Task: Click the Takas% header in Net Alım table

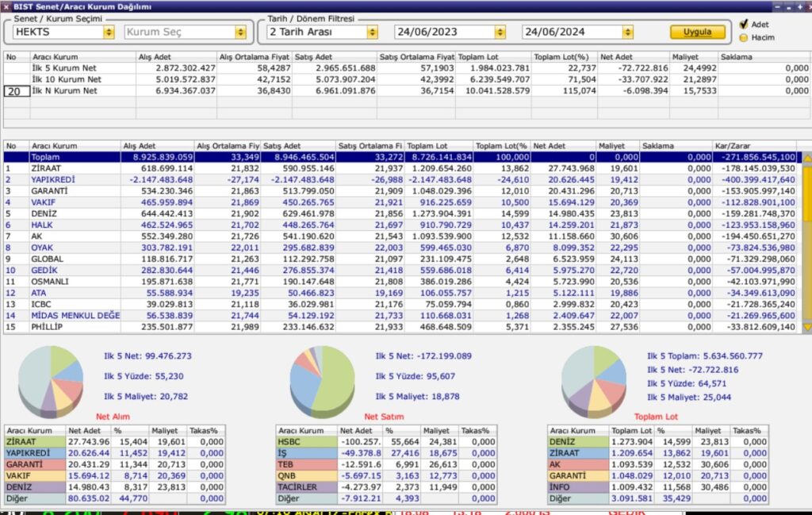Action: pyautogui.click(x=205, y=431)
